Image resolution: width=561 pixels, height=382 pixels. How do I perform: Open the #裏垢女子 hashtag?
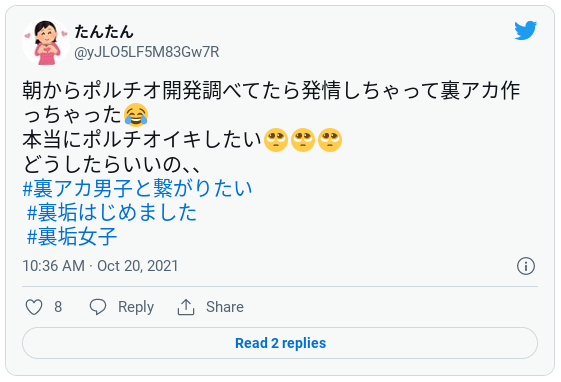coord(72,236)
